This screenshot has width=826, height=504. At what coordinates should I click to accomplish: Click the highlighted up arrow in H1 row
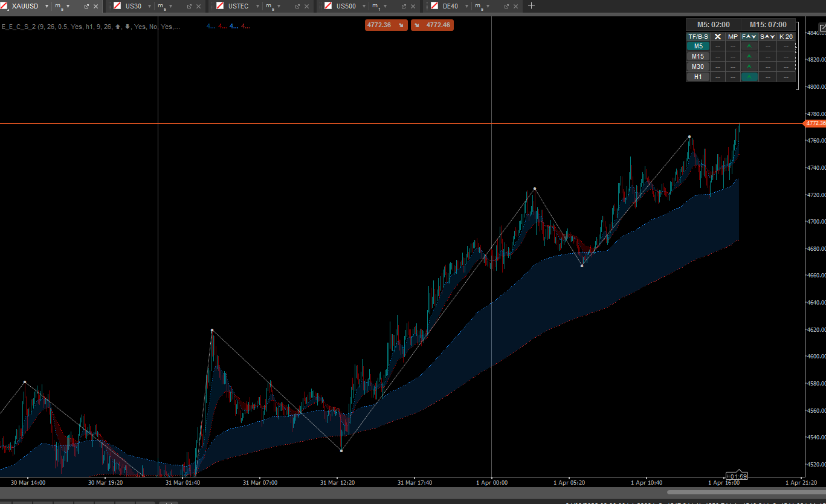tap(749, 77)
